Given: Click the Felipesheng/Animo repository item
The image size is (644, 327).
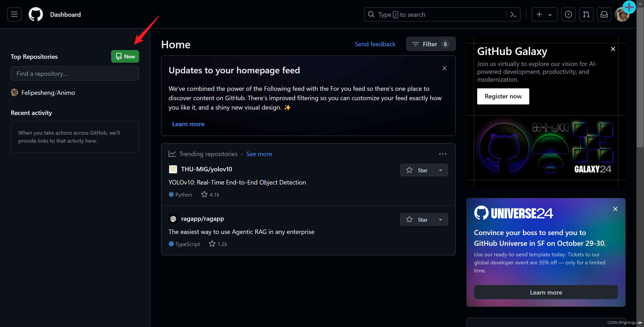Looking at the screenshot, I should click(x=48, y=93).
